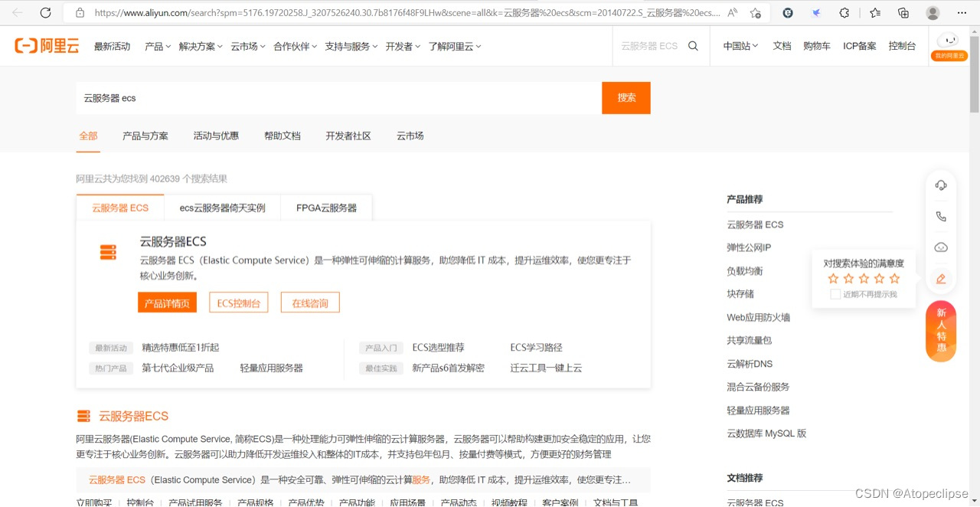Expand the 解决方案 menu
Image resolution: width=980 pixels, height=507 pixels.
[x=200, y=46]
